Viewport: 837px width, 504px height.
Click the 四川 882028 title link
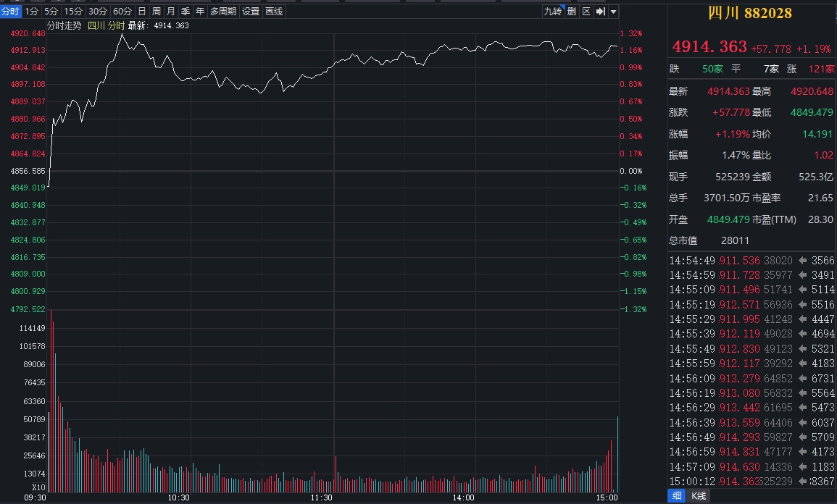coord(749,13)
